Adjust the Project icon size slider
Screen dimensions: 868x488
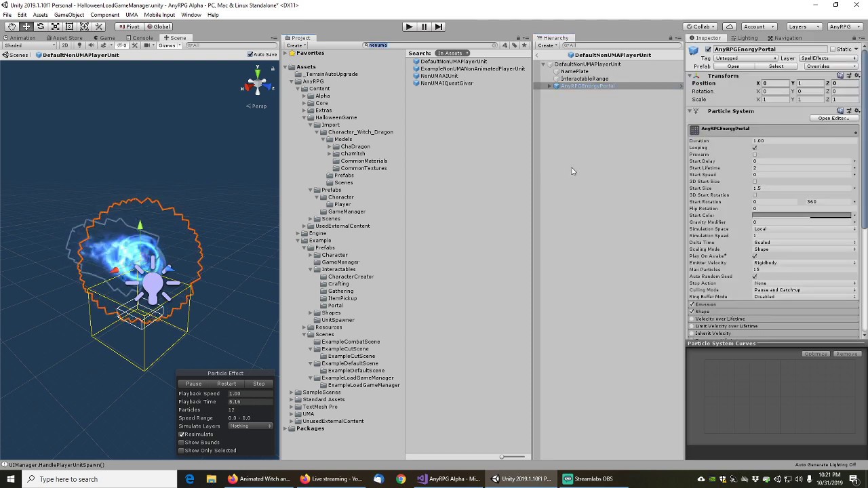coord(502,457)
